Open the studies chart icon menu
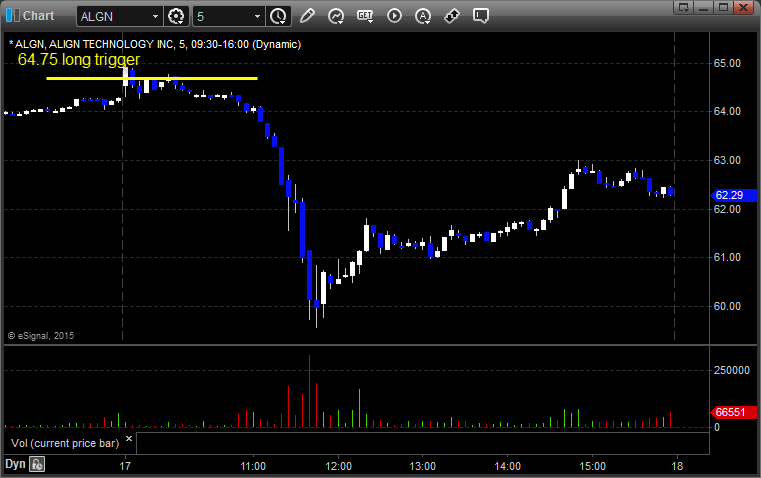The width and height of the screenshot is (761, 478). click(x=336, y=16)
